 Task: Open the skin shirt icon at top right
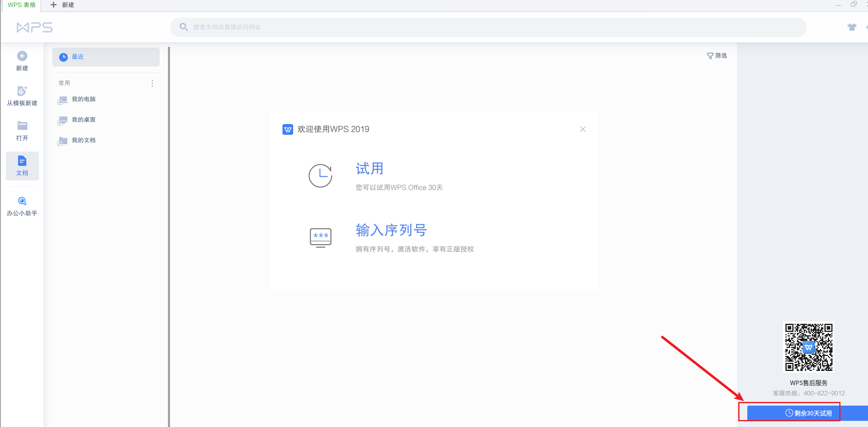[x=852, y=27]
